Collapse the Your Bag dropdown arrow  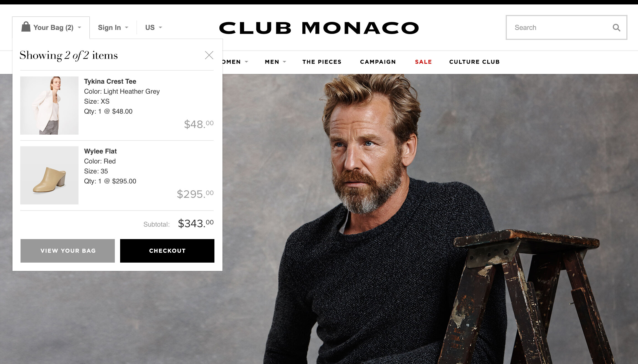[x=79, y=27]
